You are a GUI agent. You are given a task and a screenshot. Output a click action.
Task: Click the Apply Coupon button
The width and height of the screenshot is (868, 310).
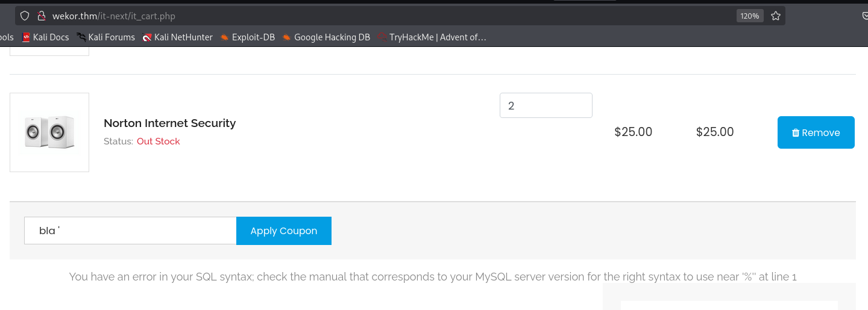[284, 231]
